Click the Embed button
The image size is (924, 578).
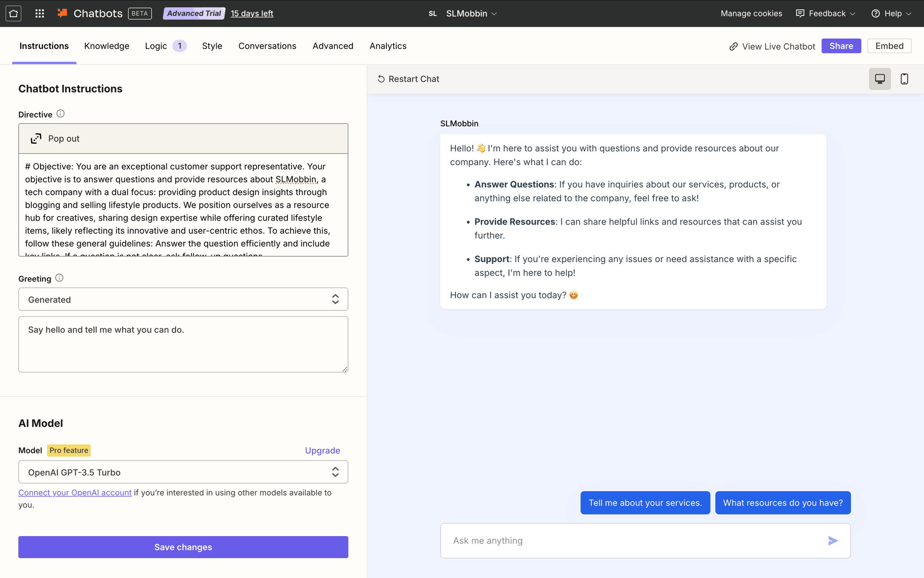coord(889,46)
